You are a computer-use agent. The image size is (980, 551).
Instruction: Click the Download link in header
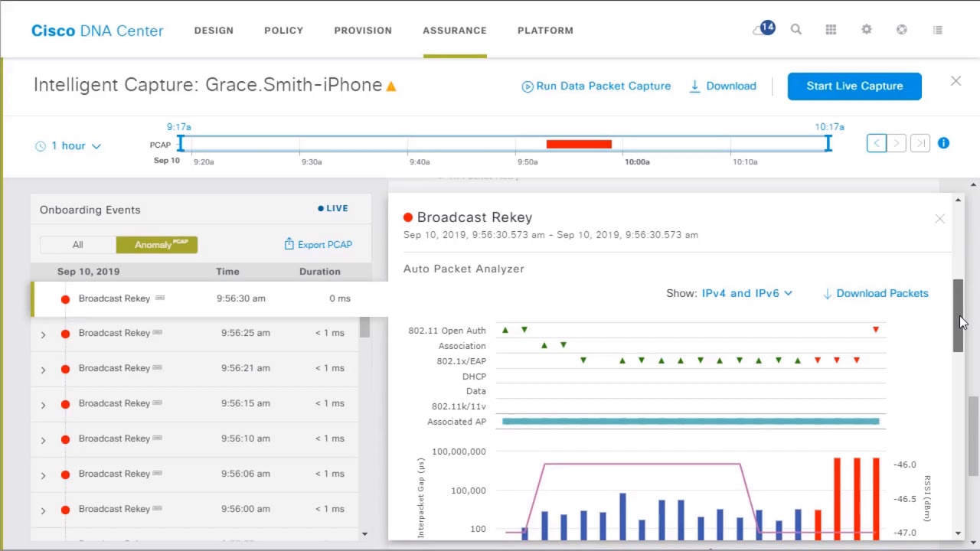click(723, 86)
